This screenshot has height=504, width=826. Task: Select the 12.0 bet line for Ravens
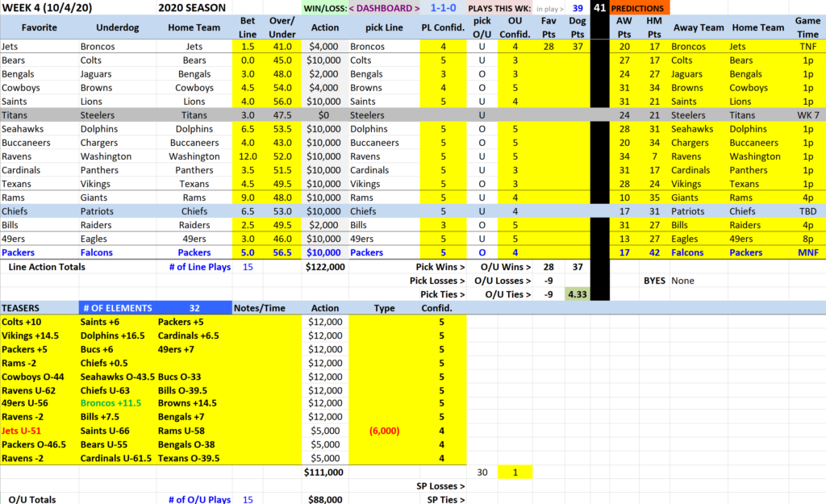248,156
